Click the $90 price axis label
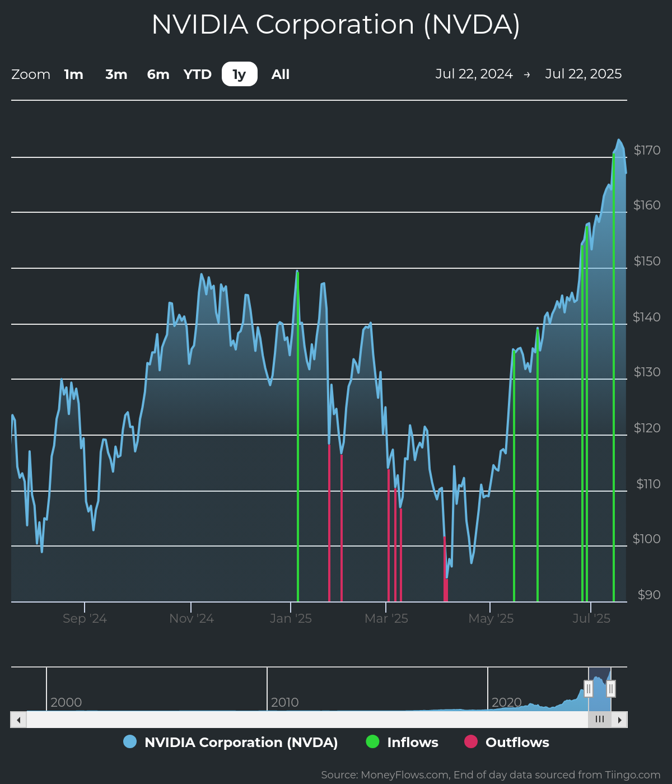672x784 pixels. click(649, 595)
